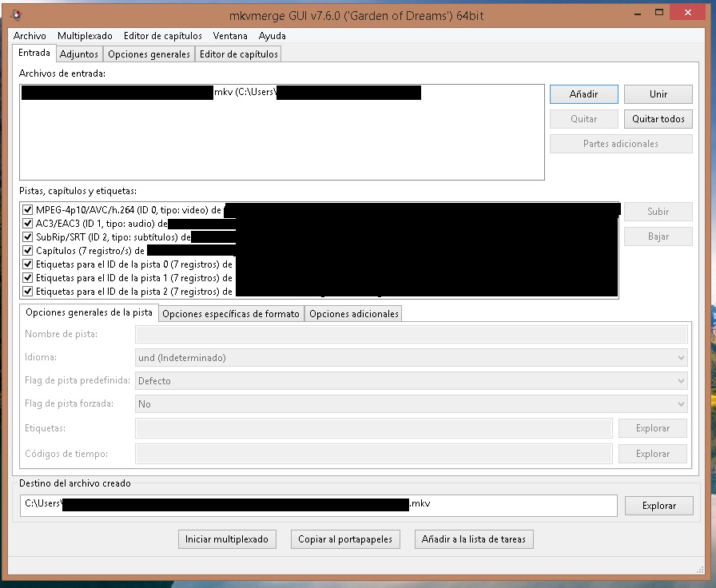Screen dimensions: 716x588
Task: Click the destination file path field
Action: [x=318, y=506]
